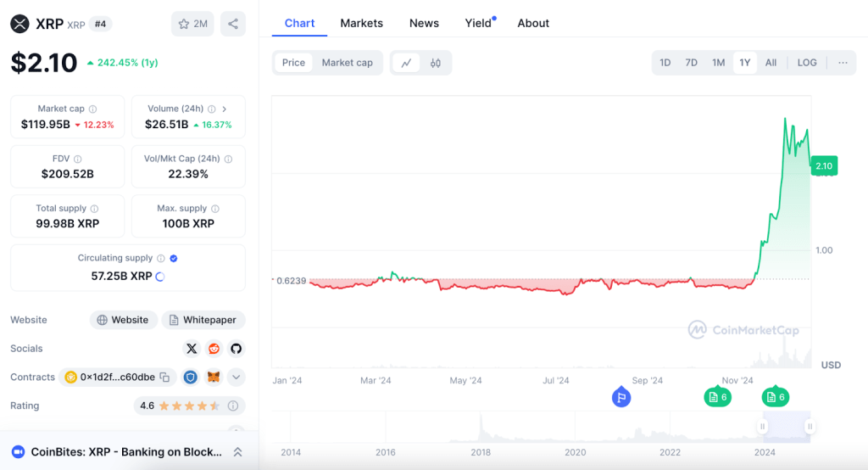Click the USD currency label on chart
Image resolution: width=868 pixels, height=470 pixels.
tap(831, 365)
